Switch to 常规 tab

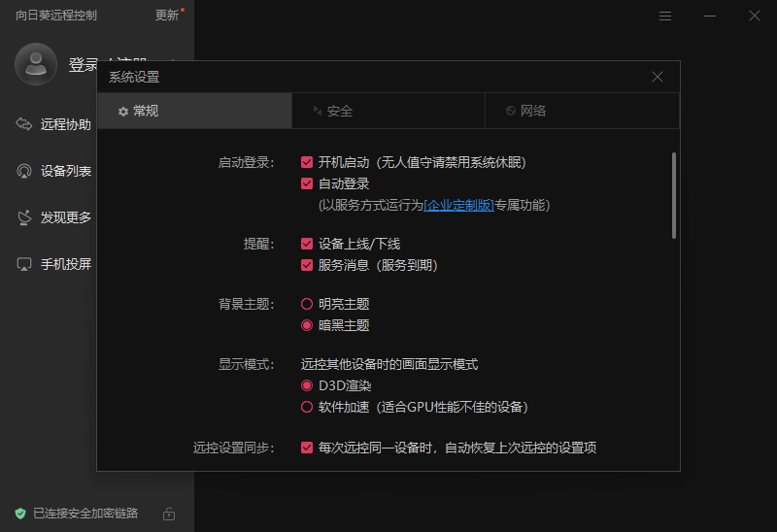pyautogui.click(x=195, y=111)
